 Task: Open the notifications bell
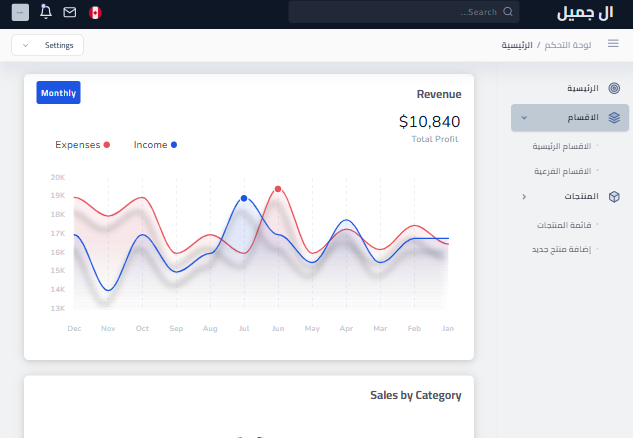(46, 12)
